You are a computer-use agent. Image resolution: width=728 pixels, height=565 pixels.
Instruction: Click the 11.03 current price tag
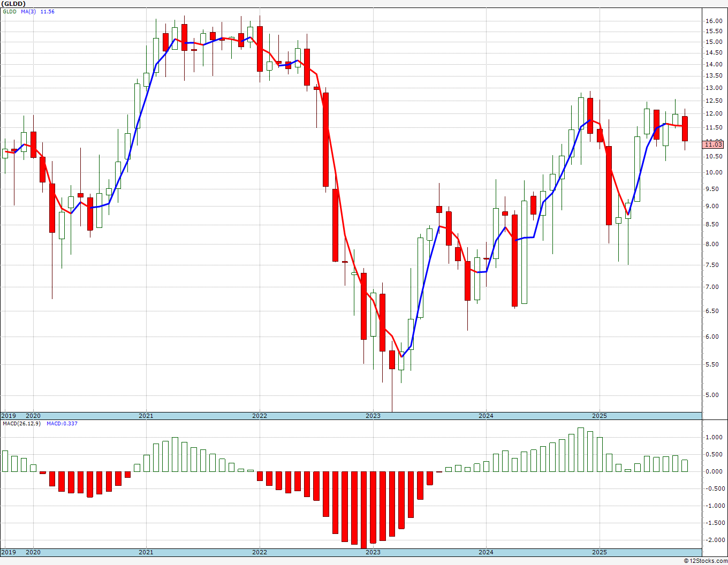pos(714,144)
